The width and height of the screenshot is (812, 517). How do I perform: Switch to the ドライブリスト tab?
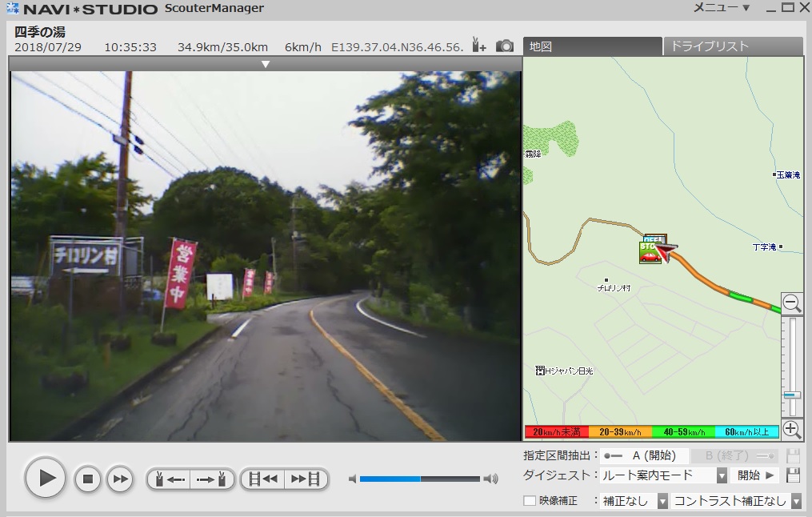tap(731, 46)
